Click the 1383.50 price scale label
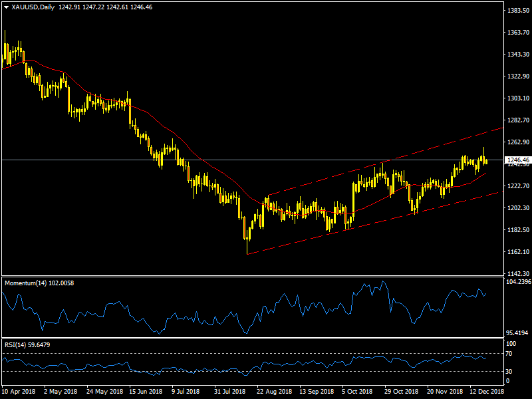 coord(516,11)
